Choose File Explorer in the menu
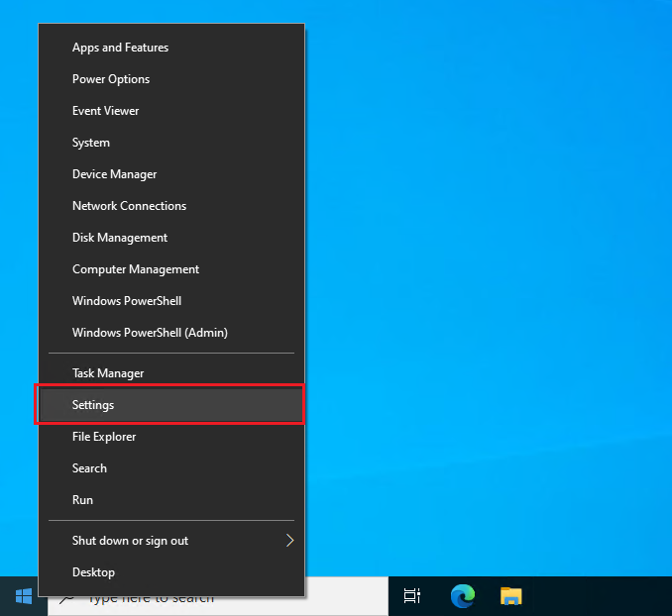The image size is (672, 616). point(104,437)
